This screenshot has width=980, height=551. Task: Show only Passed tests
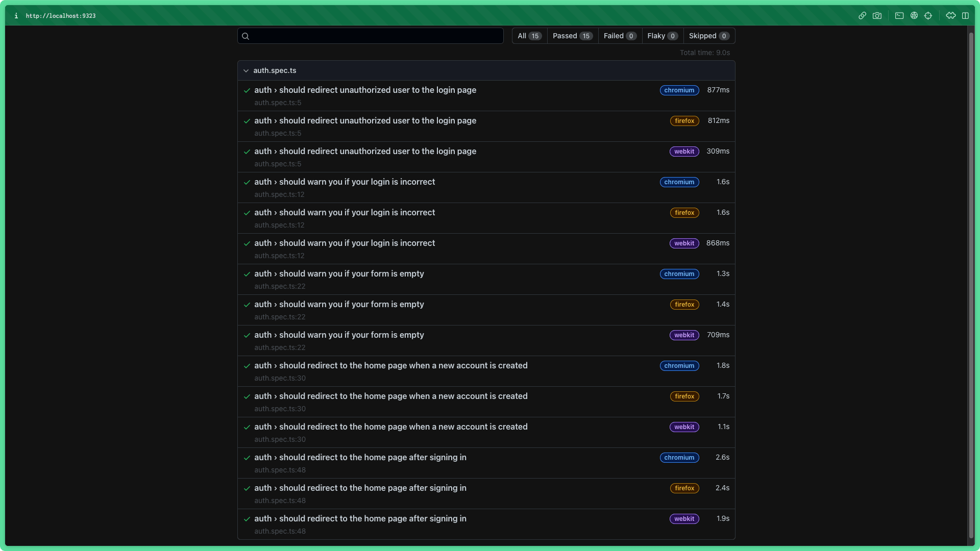(x=572, y=36)
